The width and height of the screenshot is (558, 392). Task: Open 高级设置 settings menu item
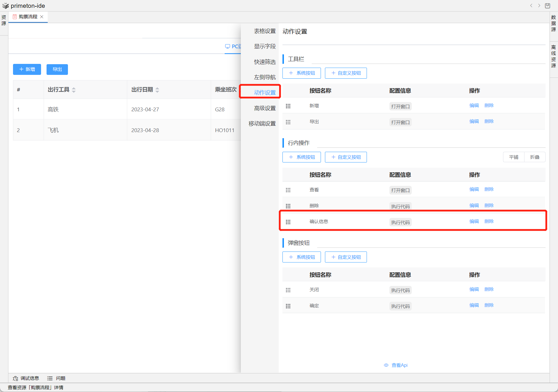click(265, 108)
